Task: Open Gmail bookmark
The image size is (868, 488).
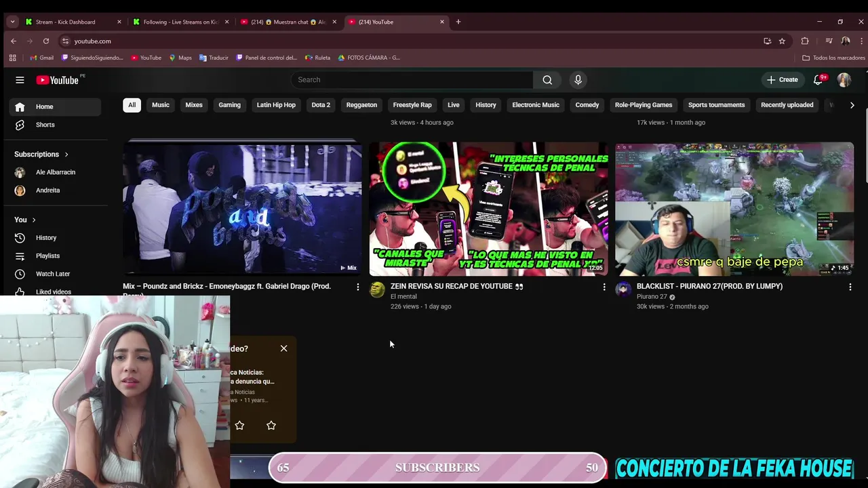Action: pyautogui.click(x=41, y=58)
